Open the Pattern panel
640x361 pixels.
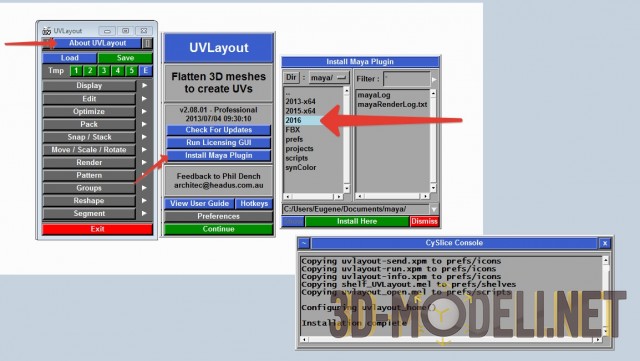(89, 175)
